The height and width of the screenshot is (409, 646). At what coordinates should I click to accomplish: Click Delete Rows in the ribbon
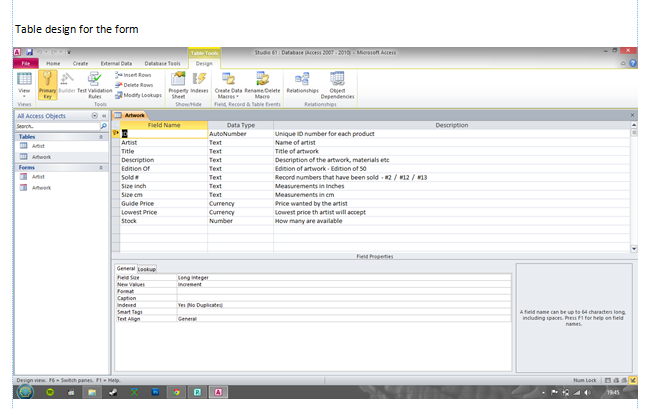point(134,85)
